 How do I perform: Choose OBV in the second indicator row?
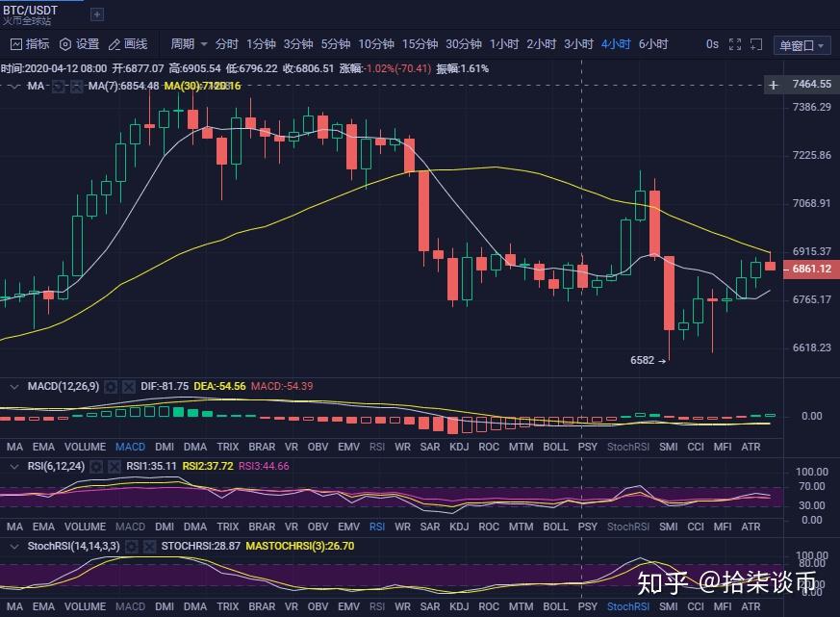(x=318, y=527)
